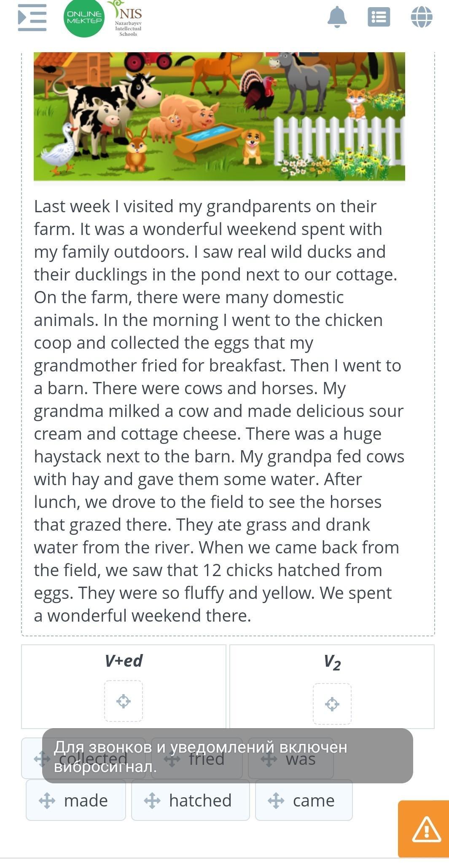Viewport: 449px width, 868px height.
Task: Click the drag handle on "made"
Action: pos(47,801)
